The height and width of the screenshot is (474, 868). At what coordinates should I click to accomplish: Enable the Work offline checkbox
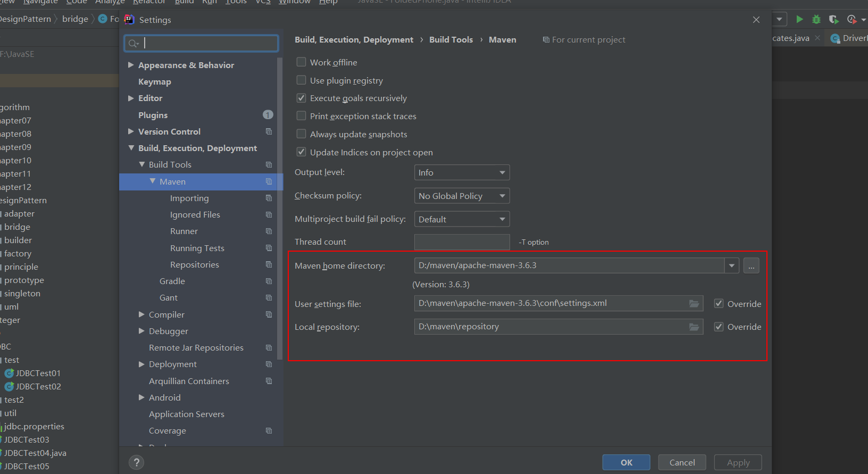(x=301, y=62)
